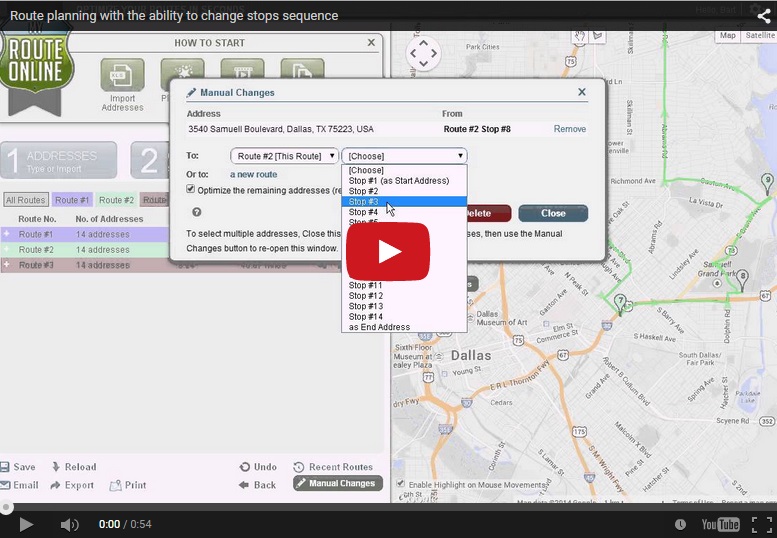Screen dimensions: 777x538
Task: Open the Route #2 [This Route] dropdown
Action: (x=284, y=156)
